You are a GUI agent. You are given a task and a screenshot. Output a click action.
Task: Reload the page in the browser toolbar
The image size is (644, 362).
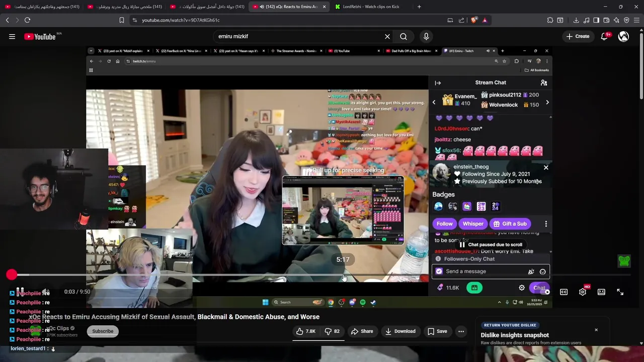(27, 20)
